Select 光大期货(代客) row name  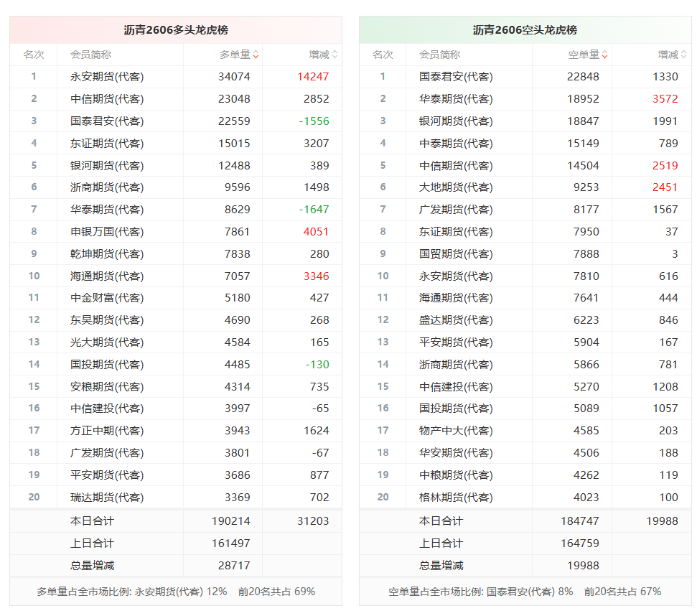coord(107,342)
